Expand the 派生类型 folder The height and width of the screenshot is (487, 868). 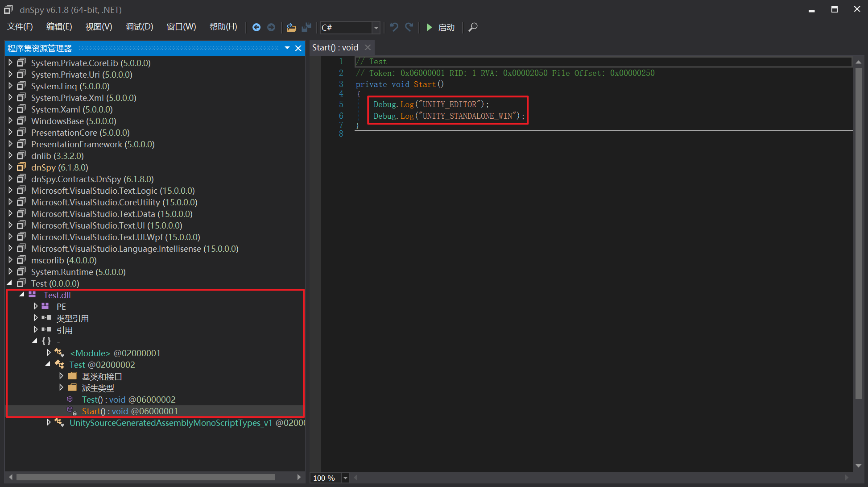(x=62, y=387)
